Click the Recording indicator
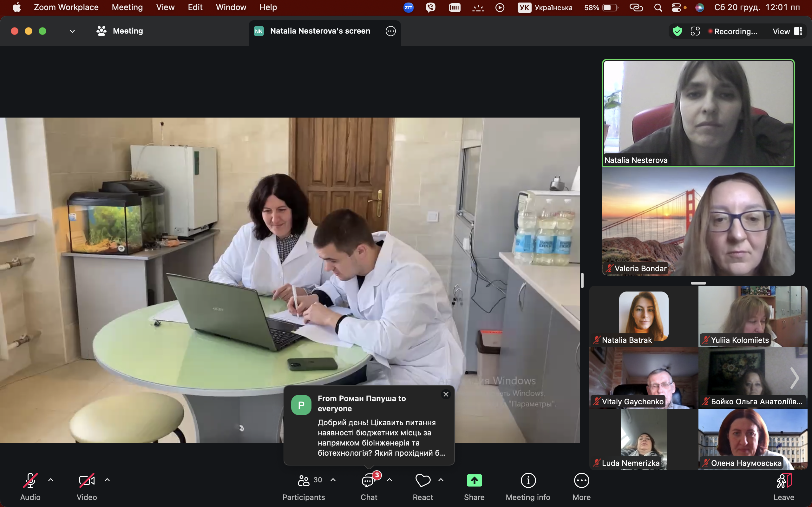 pyautogui.click(x=732, y=31)
